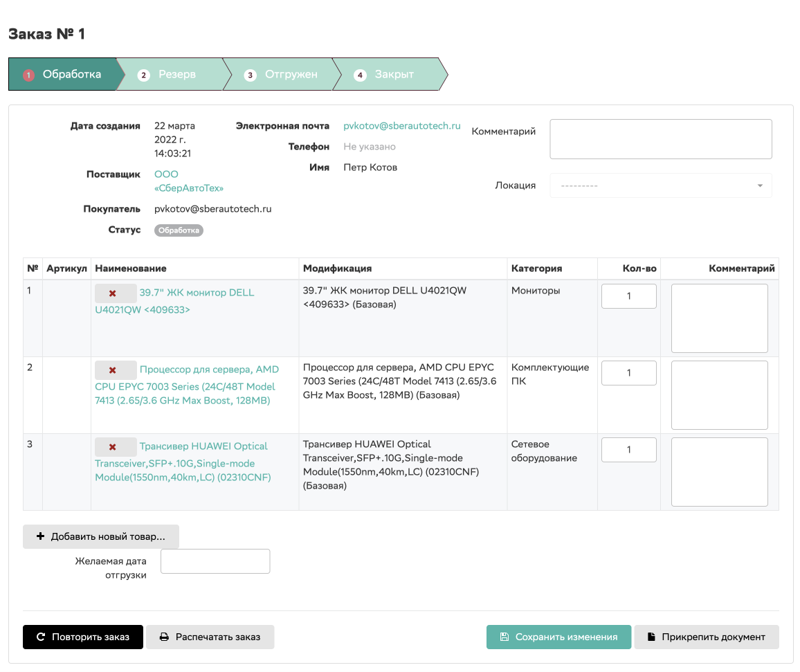Open the 39.7" DELL monitor product link
Screen dimensions: 800x672
coord(197,293)
